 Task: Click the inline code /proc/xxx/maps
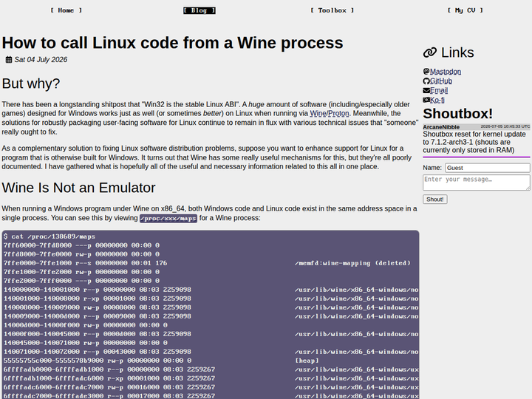pos(168,219)
